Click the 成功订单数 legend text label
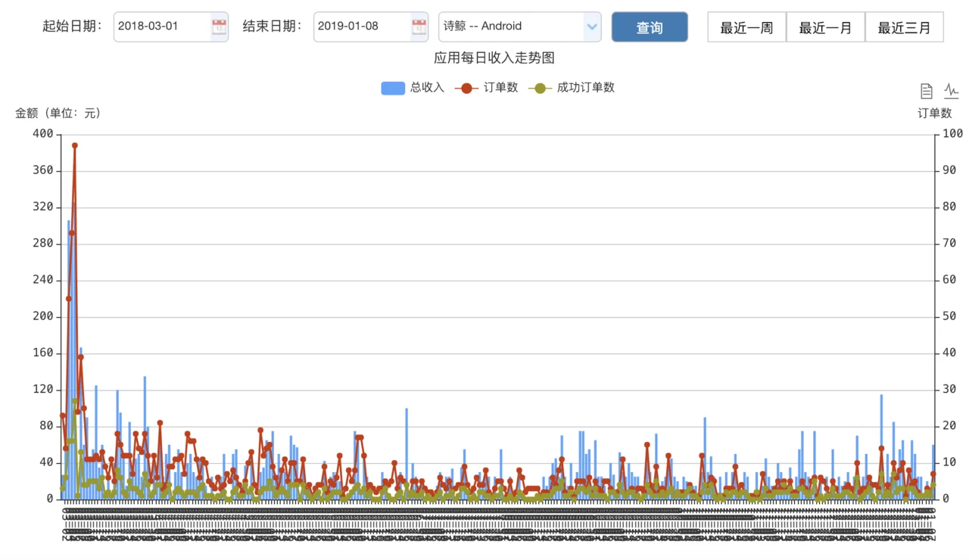The height and width of the screenshot is (560, 969). pos(586,88)
